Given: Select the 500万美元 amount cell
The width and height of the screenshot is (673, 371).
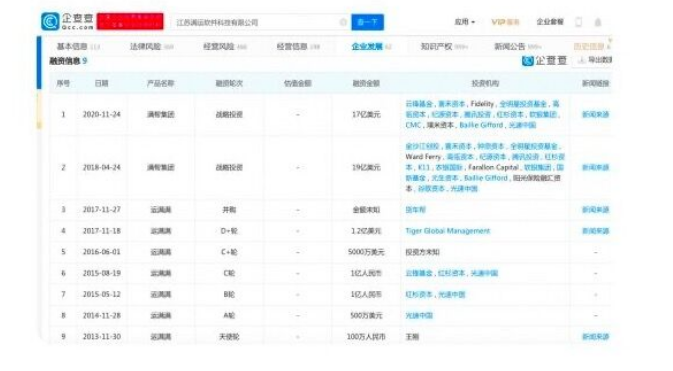Looking at the screenshot, I should coord(366,316).
